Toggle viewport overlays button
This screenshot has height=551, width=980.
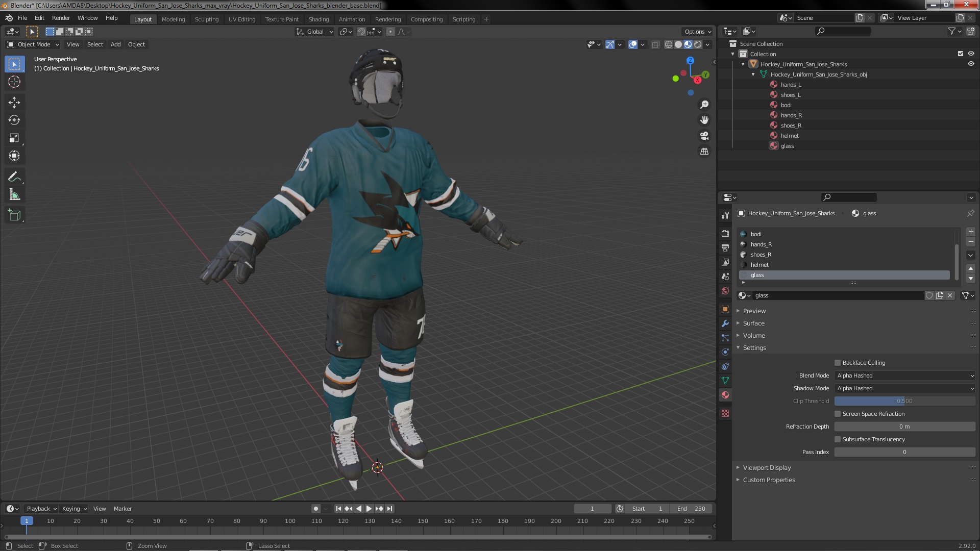point(633,44)
